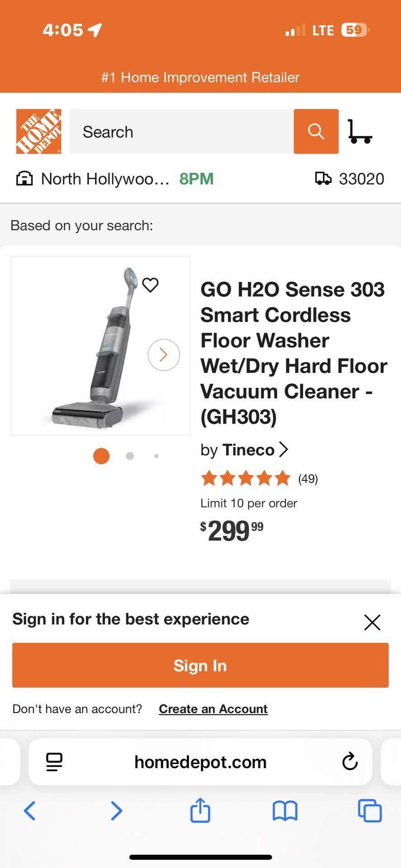This screenshot has width=401, height=868.
Task: Click the Sign In button
Action: pos(200,665)
